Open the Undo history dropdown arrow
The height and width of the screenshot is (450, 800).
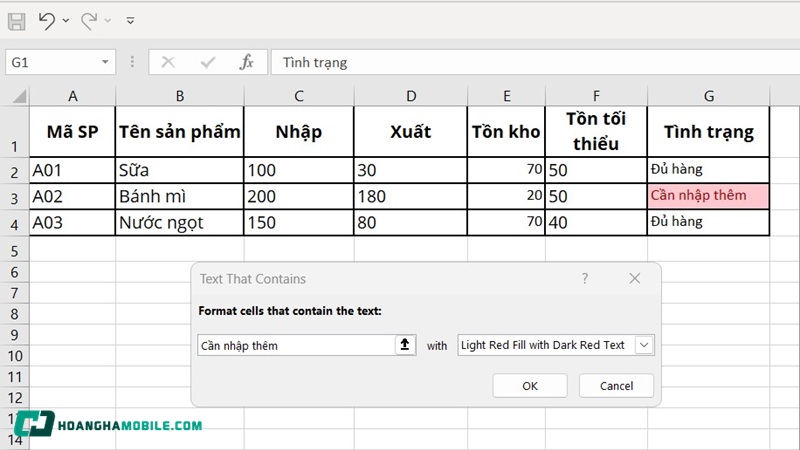pos(66,20)
